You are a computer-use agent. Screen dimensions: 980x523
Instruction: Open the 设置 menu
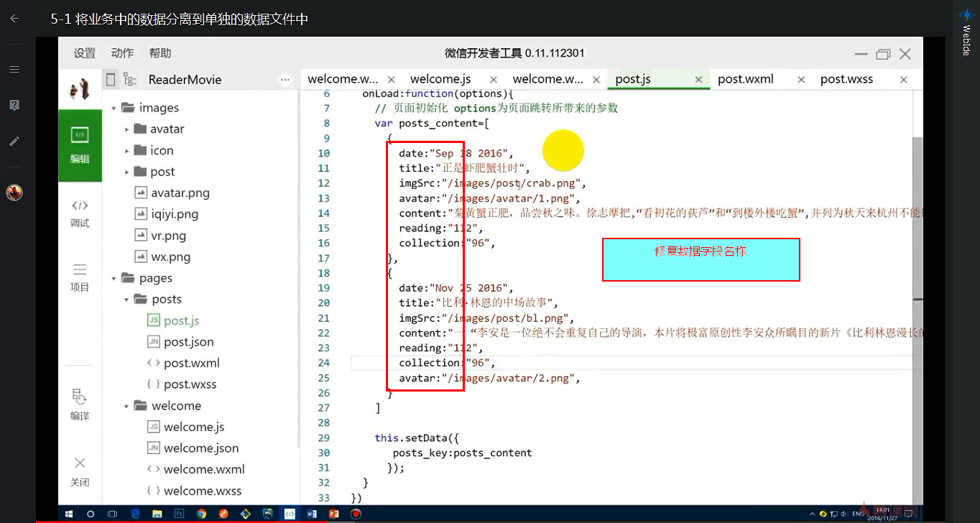click(84, 53)
